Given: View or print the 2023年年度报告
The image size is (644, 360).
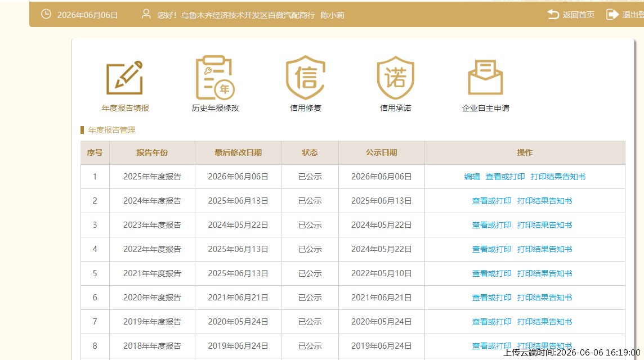Looking at the screenshot, I should point(491,225).
